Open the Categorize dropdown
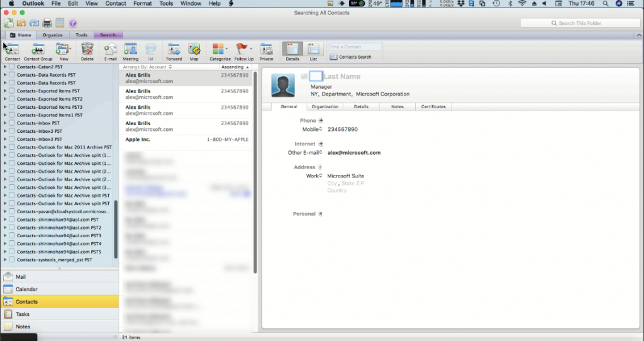644x341 pixels. (x=226, y=49)
